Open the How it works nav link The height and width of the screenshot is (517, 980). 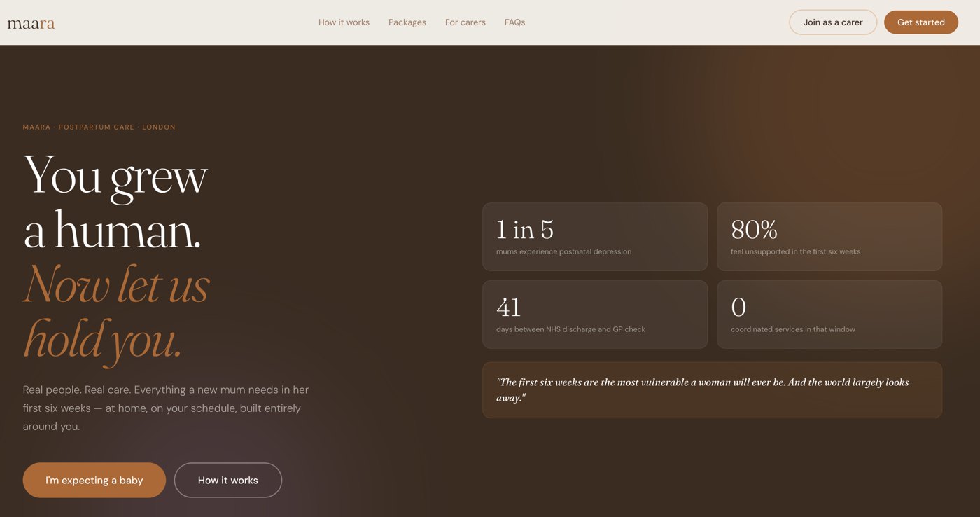(344, 22)
